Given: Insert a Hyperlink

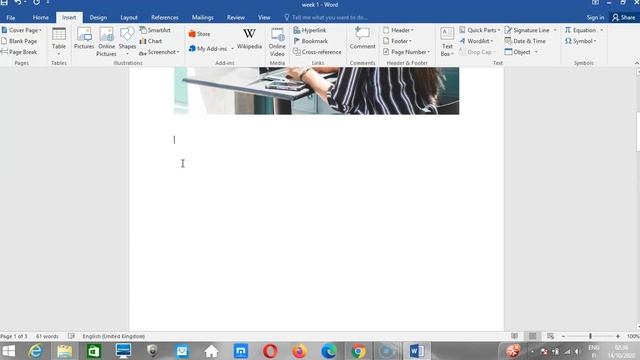Looking at the screenshot, I should [310, 30].
